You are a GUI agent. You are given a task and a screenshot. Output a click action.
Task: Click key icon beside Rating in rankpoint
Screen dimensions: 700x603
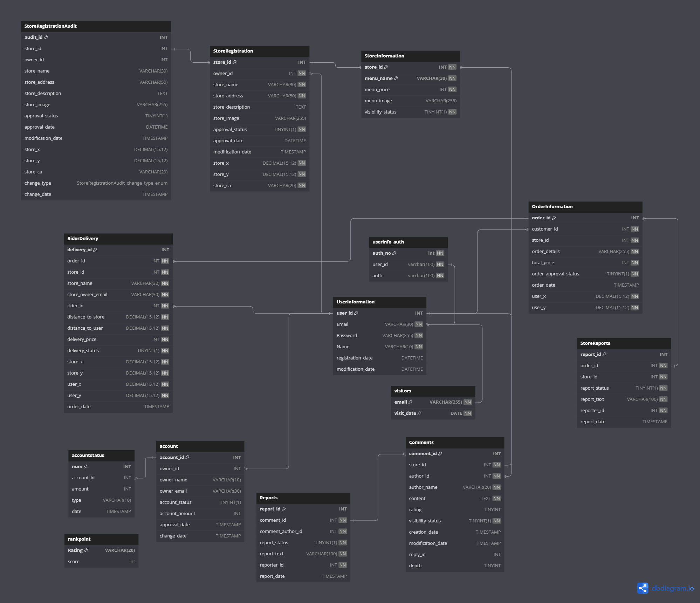coord(86,550)
